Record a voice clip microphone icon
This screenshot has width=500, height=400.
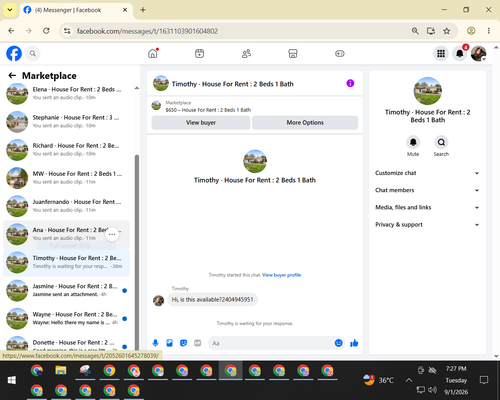[155, 343]
